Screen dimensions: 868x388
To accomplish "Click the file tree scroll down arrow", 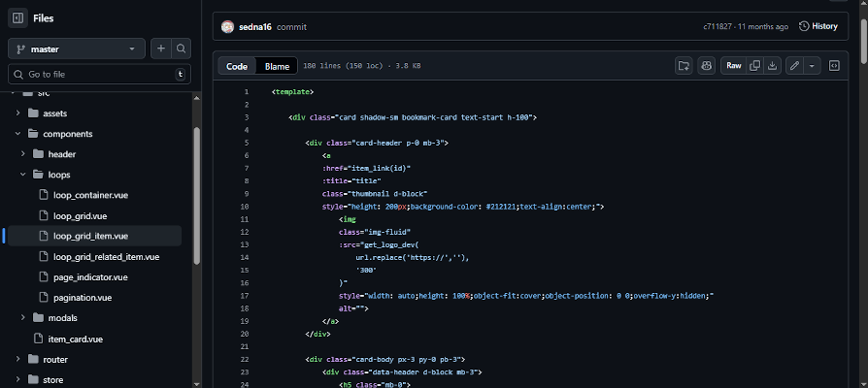I will click(196, 383).
